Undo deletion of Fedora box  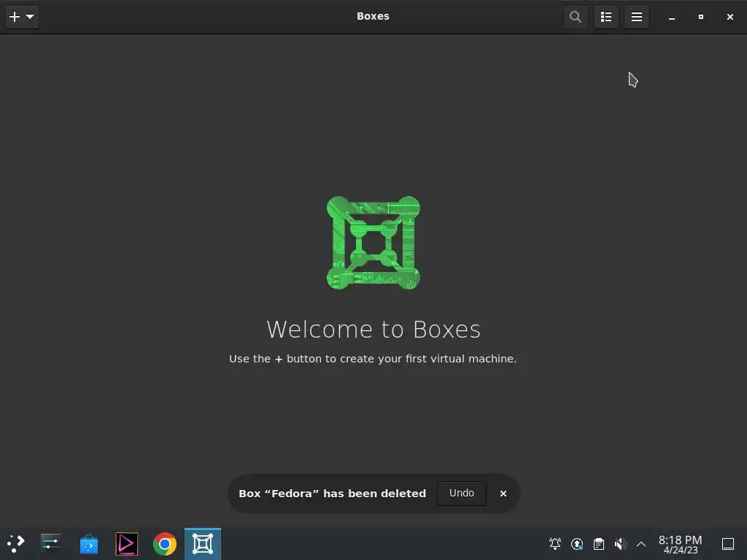[462, 493]
